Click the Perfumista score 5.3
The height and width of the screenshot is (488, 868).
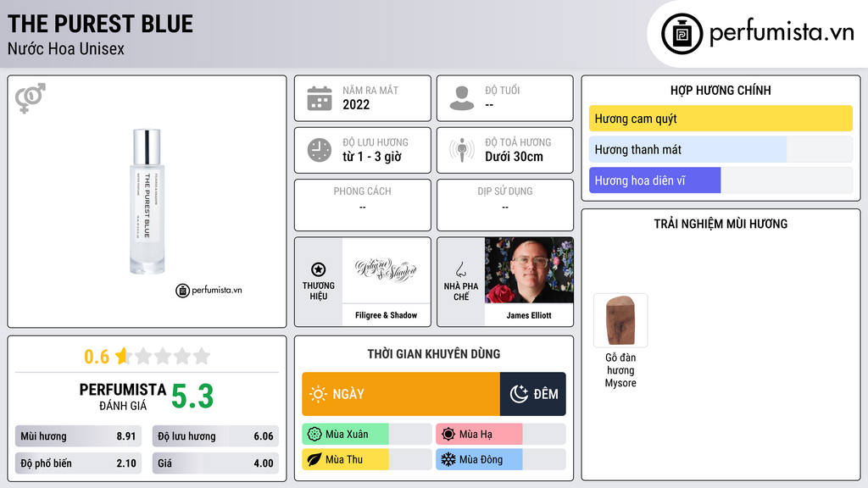(192, 396)
